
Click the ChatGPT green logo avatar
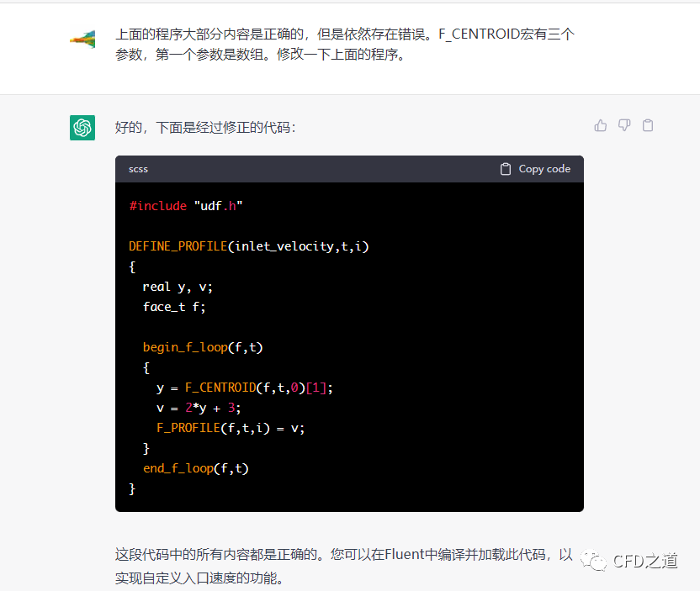[82, 128]
